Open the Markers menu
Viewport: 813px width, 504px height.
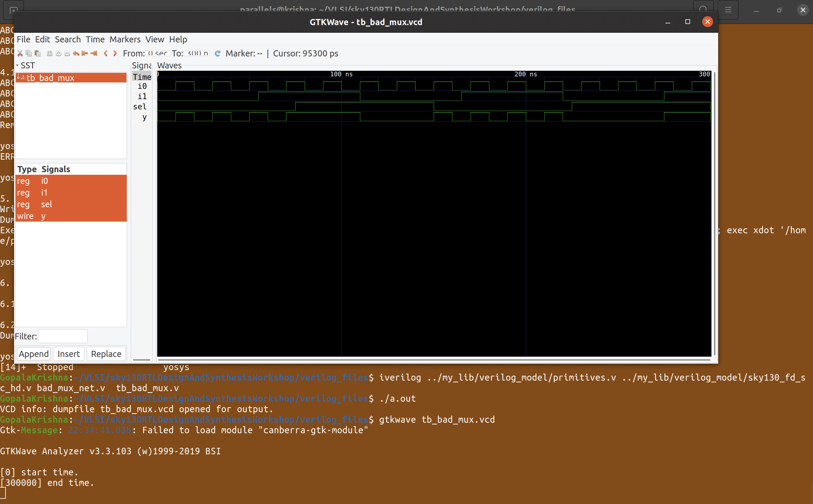[124, 39]
